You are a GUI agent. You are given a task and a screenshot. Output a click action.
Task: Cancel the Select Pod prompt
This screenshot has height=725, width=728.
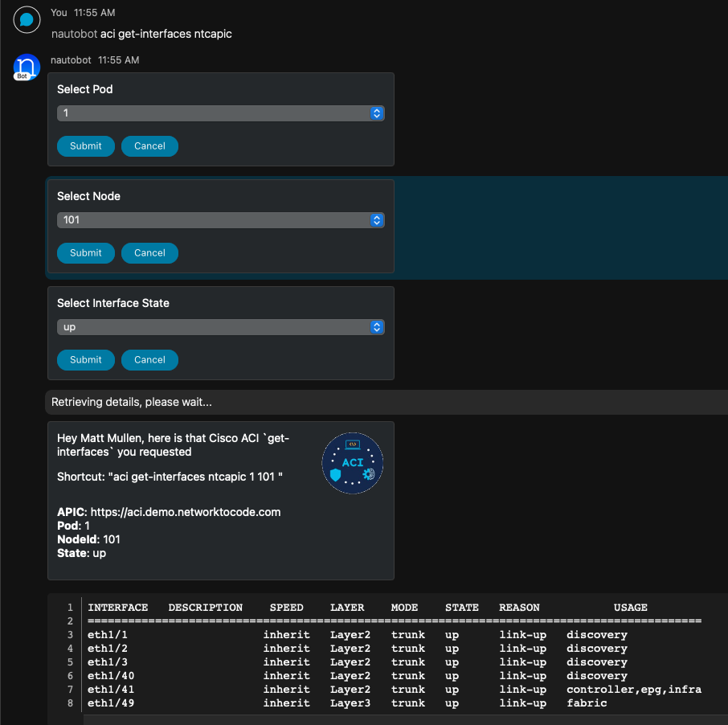[x=149, y=146]
